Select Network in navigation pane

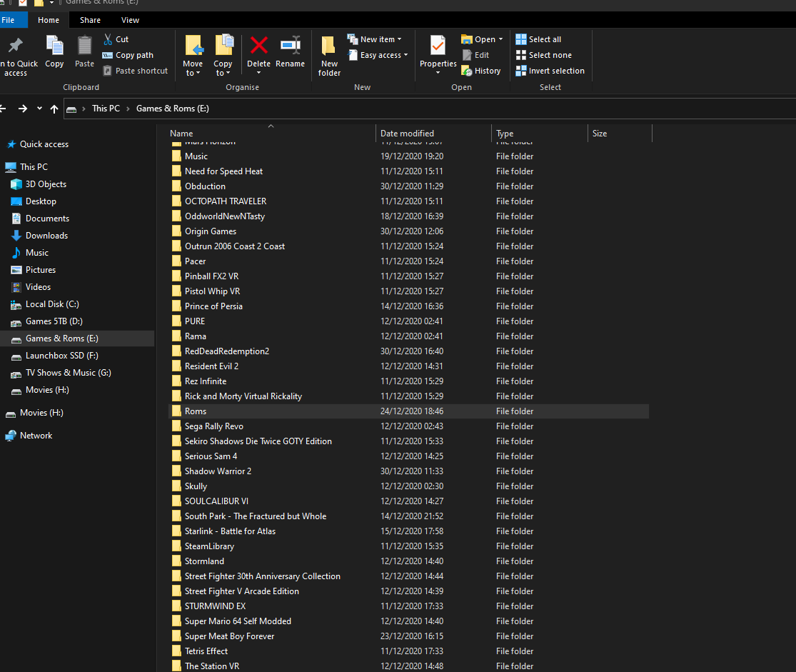pyautogui.click(x=36, y=436)
